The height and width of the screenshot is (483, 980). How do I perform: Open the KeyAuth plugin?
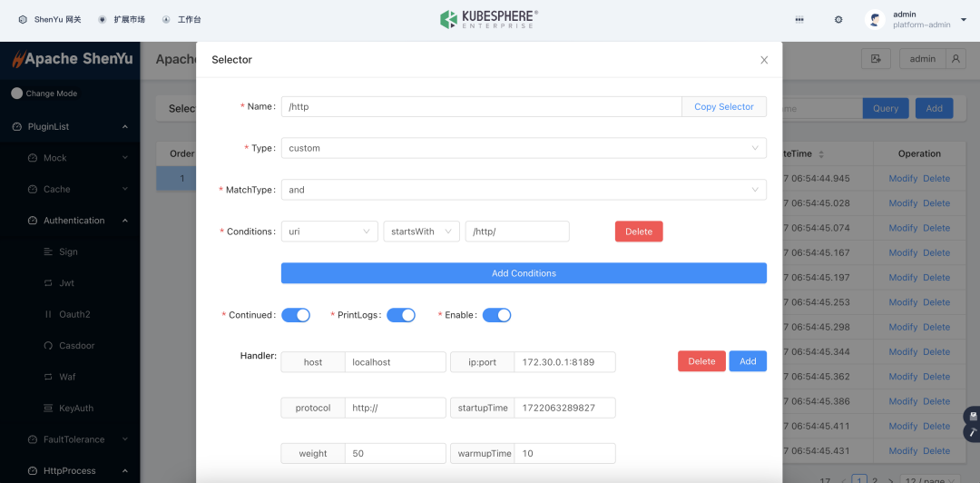coord(76,408)
